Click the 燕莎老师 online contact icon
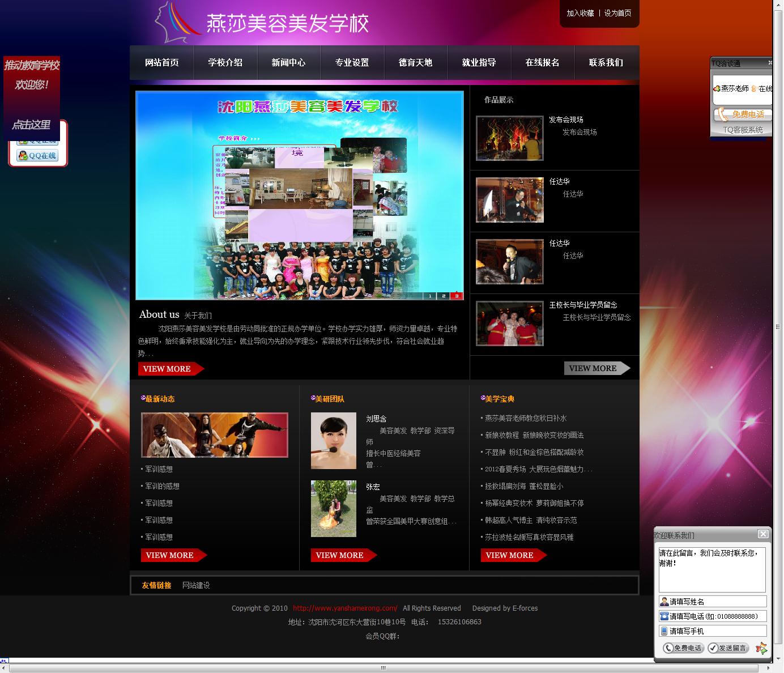Image resolution: width=784 pixels, height=673 pixels. pos(717,89)
